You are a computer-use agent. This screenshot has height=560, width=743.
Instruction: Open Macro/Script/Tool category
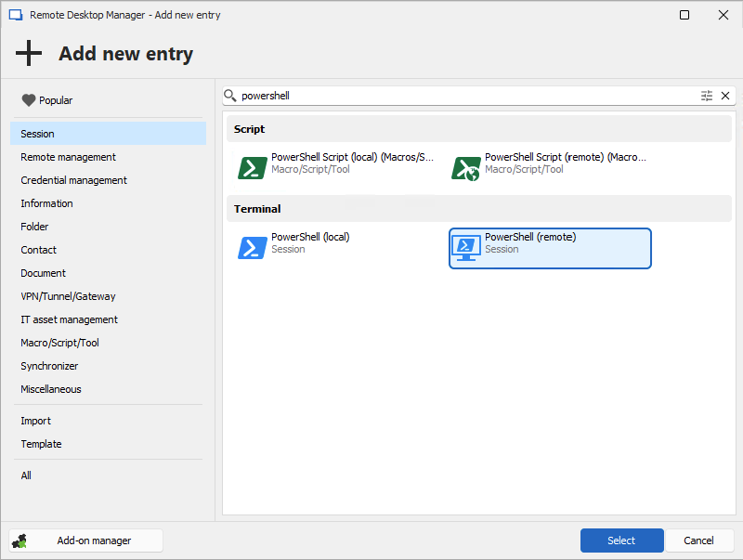[108, 343]
